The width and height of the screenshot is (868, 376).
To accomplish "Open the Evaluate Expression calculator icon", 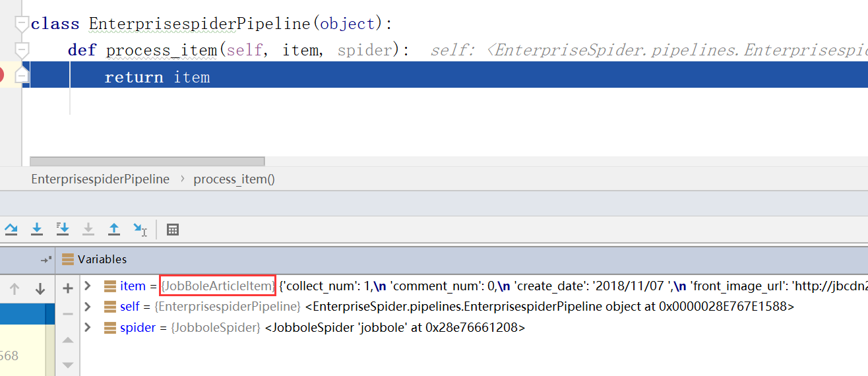I will coord(173,230).
